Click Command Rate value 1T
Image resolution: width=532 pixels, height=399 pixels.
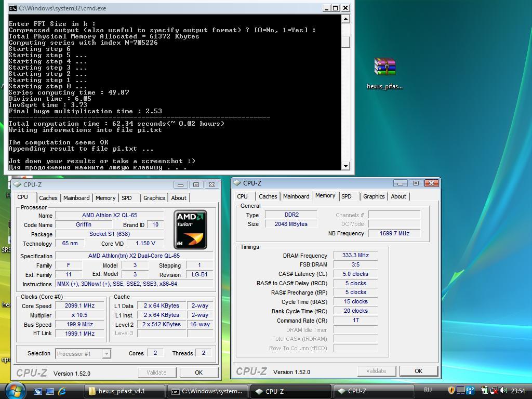coord(355,320)
